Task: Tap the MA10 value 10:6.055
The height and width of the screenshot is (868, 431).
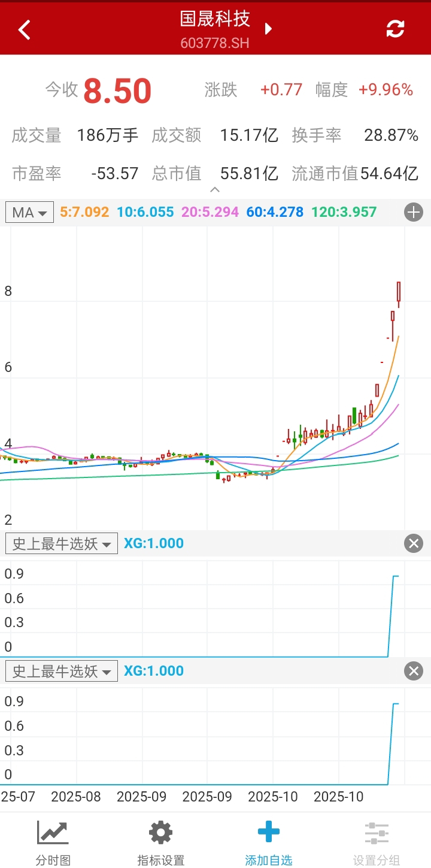Action: (x=145, y=212)
